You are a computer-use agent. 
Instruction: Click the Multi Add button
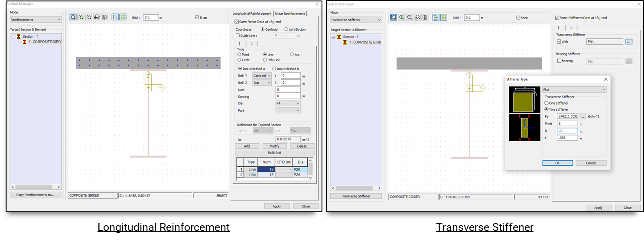(274, 153)
